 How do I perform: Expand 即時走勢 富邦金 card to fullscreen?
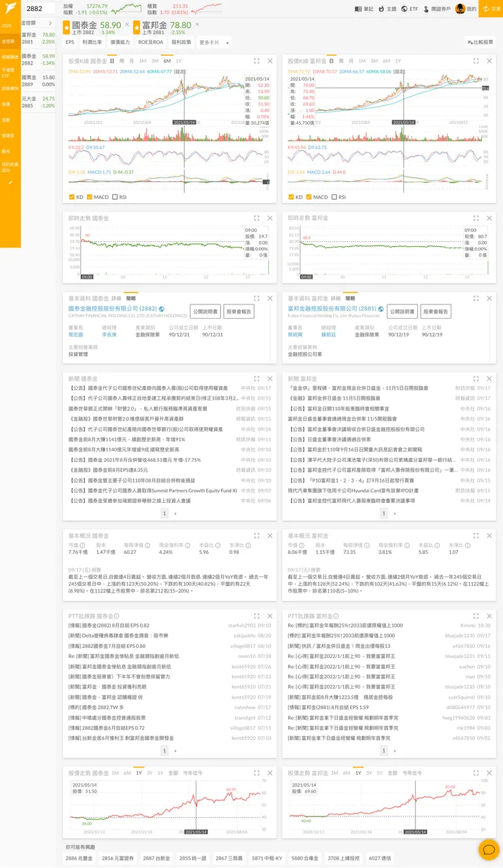coord(475,218)
